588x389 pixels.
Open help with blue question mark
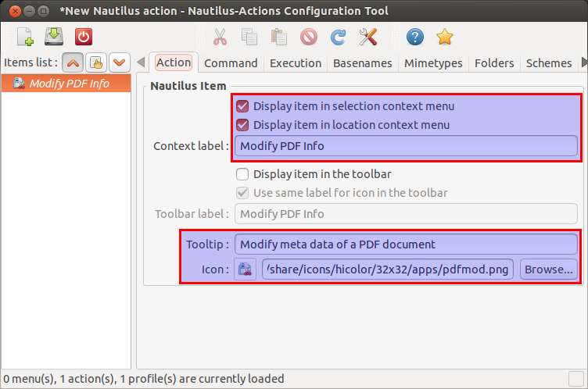click(415, 37)
